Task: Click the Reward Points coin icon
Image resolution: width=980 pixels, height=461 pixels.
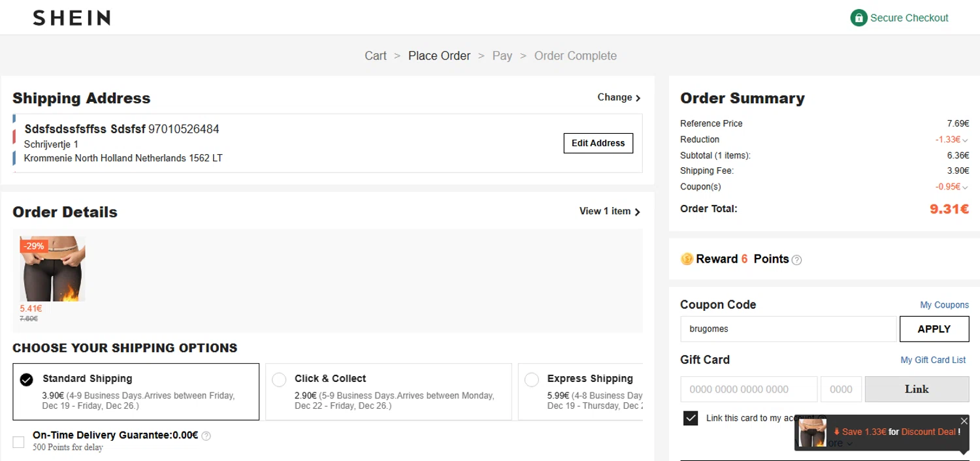Action: point(686,259)
